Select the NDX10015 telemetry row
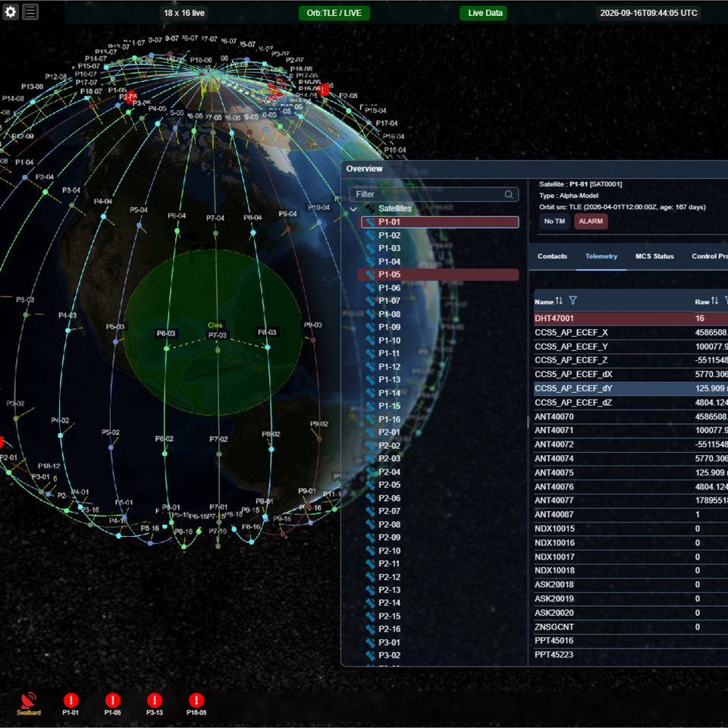Image resolution: width=728 pixels, height=728 pixels. tap(631, 529)
